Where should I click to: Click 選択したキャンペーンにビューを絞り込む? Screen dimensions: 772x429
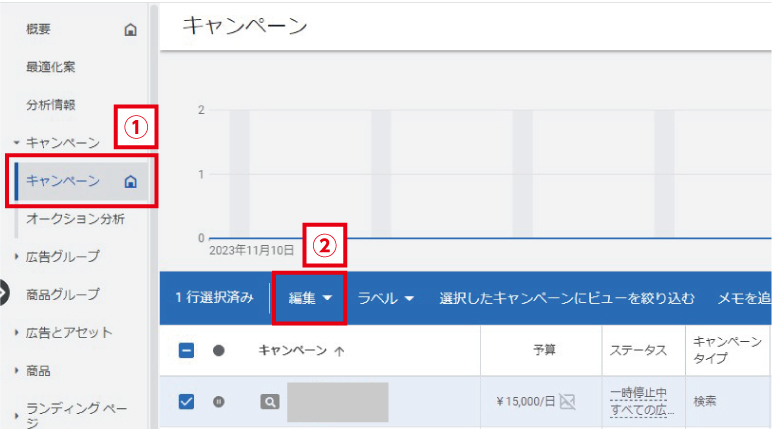click(x=567, y=298)
